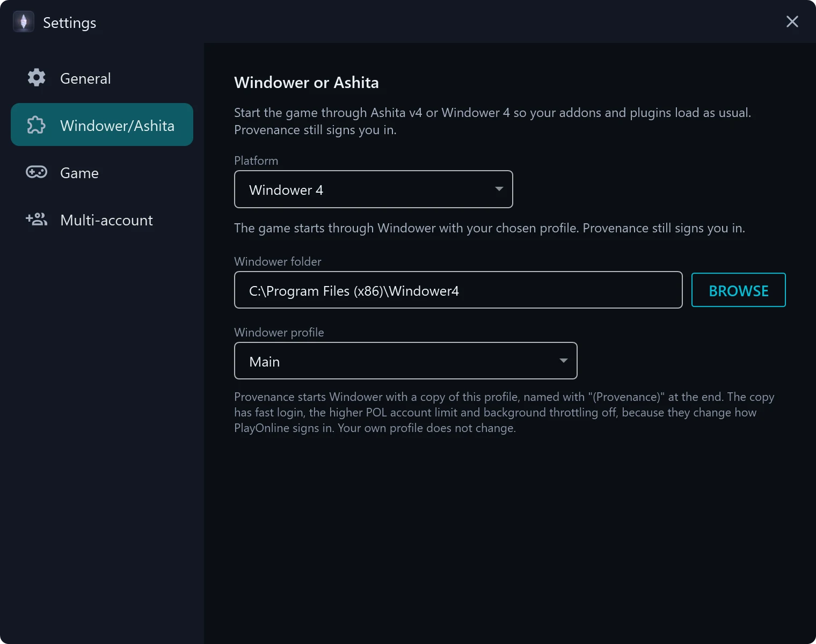Image resolution: width=816 pixels, height=644 pixels.
Task: Click the Multi-account people icon
Action: 37,219
